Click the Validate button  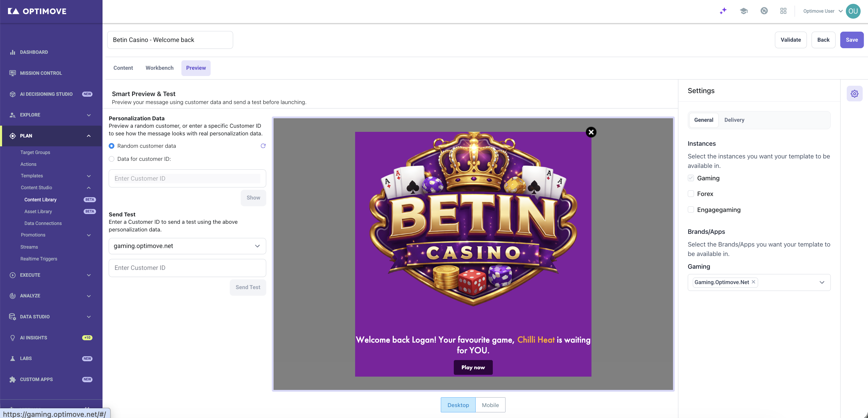click(x=791, y=40)
